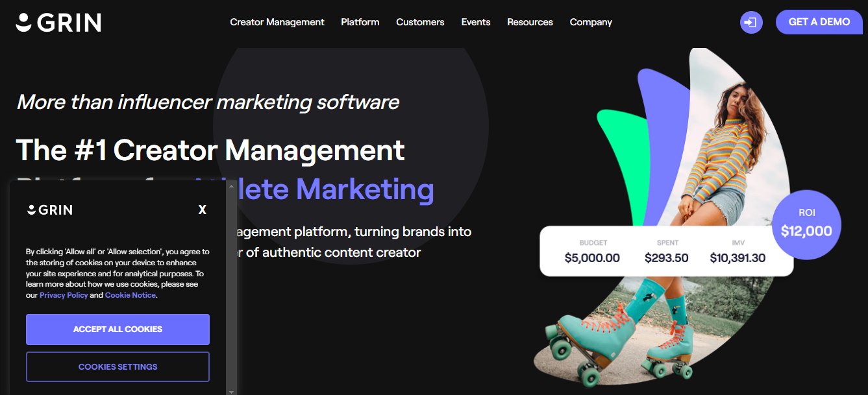Click the ROI $12,000 circle badge
The image size is (868, 395).
pos(806,225)
